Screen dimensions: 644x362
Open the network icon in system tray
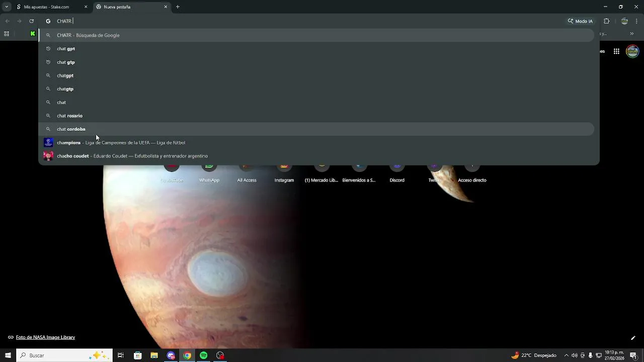coord(599,355)
